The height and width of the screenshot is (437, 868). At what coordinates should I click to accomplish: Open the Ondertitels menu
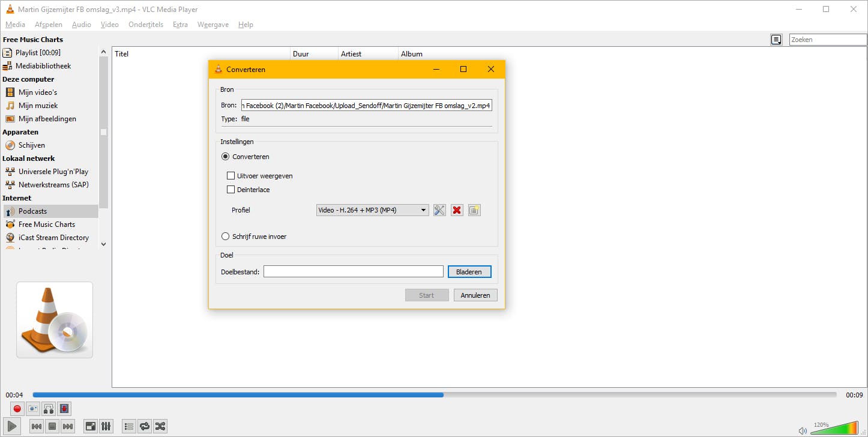[x=146, y=25]
